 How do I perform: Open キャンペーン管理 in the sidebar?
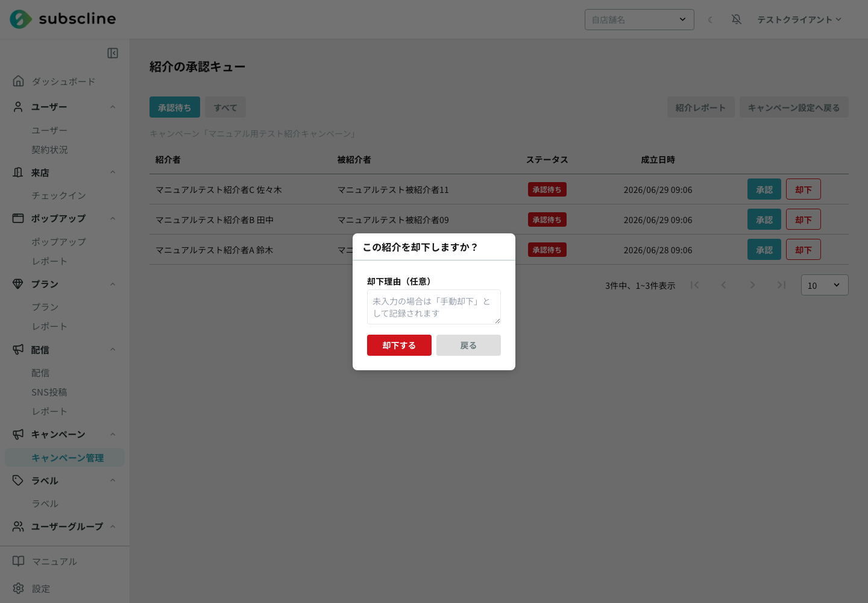click(x=65, y=458)
